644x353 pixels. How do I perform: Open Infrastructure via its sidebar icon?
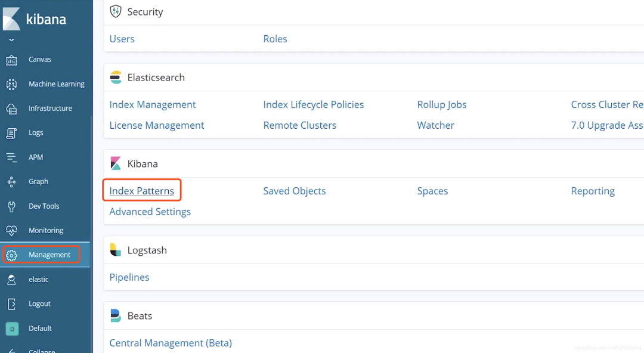[11, 109]
